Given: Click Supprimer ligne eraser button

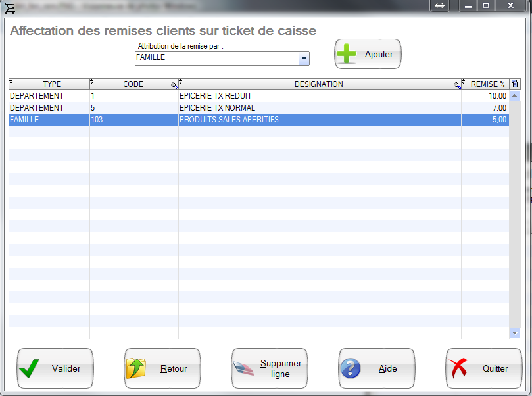Looking at the screenshot, I should pos(270,368).
